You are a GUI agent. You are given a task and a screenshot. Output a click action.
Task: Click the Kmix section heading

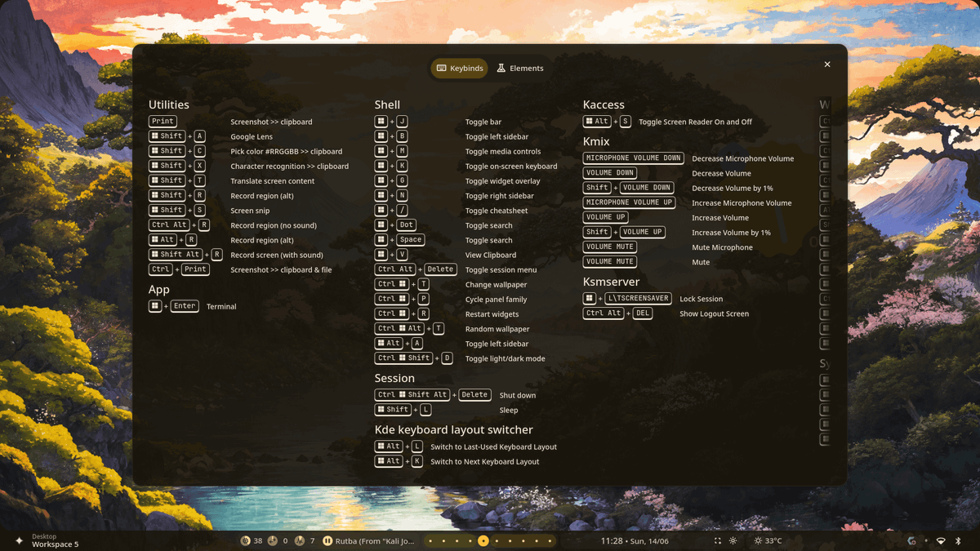(597, 141)
